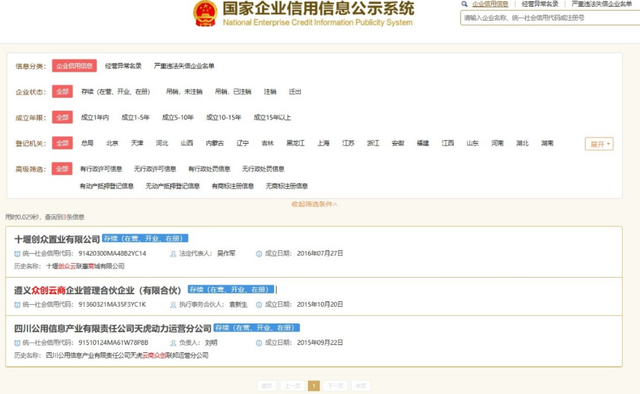Select 全部 in the 企业状态 row
The width and height of the screenshot is (640, 394).
(x=62, y=91)
